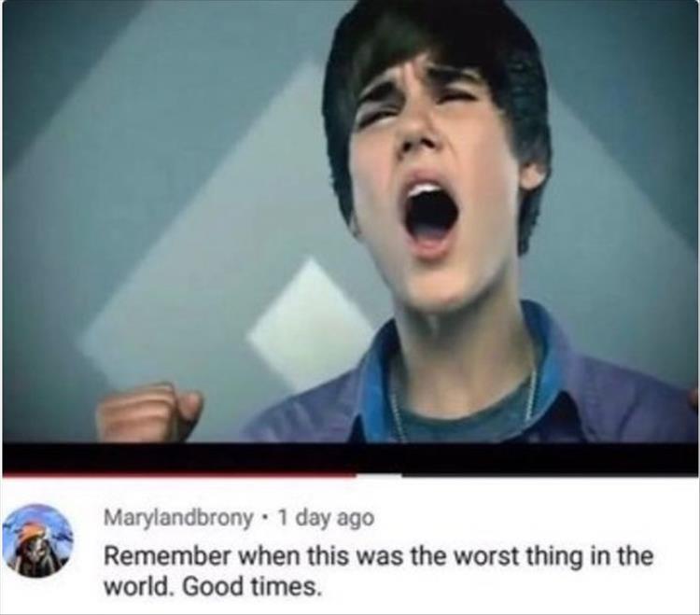Seek into the dark unplayed progress bar area
The height and width of the screenshot is (615, 700).
point(549,474)
